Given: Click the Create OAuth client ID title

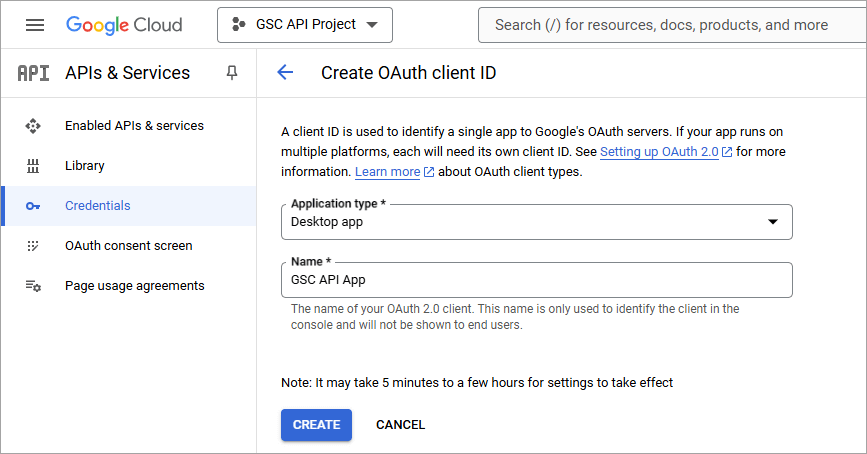Looking at the screenshot, I should tap(409, 72).
